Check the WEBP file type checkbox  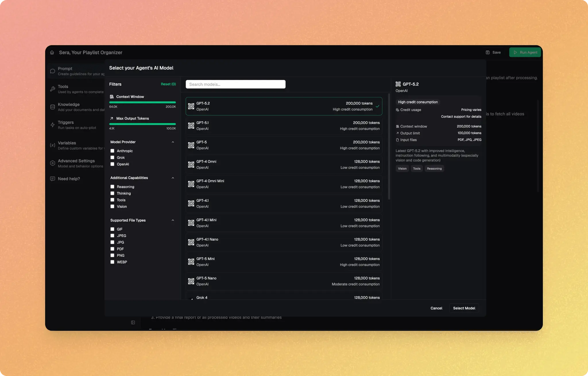(x=112, y=262)
